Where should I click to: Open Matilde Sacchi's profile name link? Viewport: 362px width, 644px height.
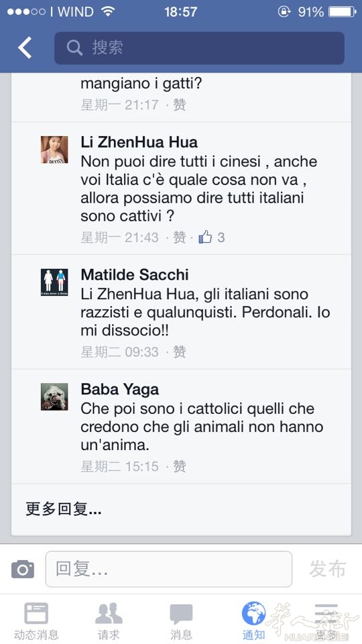click(135, 275)
